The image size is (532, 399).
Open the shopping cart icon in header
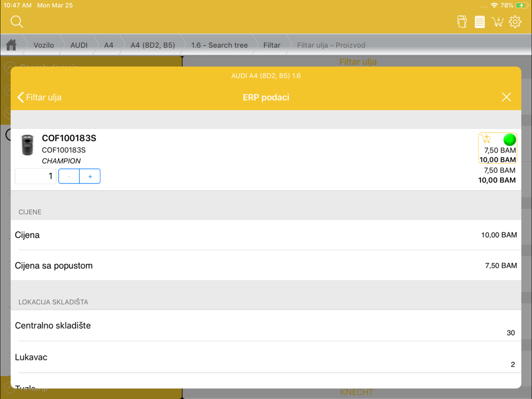tap(497, 22)
